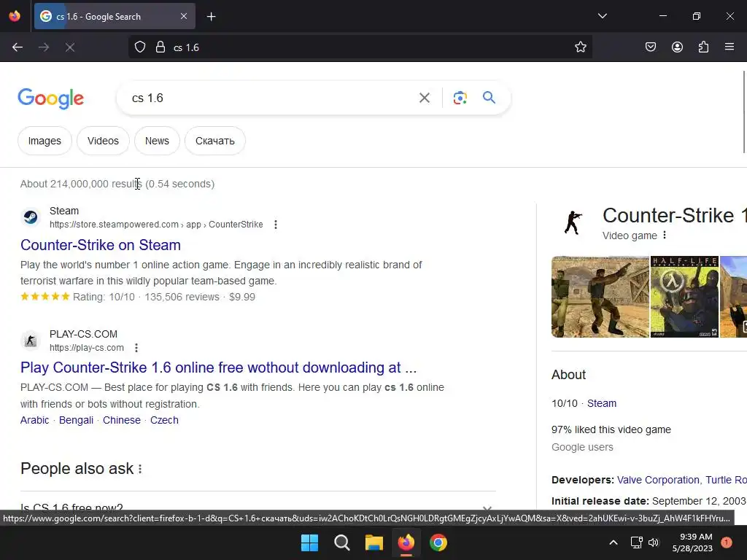List all tabs with the dropdown arrow
Screen dimensions: 747x560
tap(602, 16)
